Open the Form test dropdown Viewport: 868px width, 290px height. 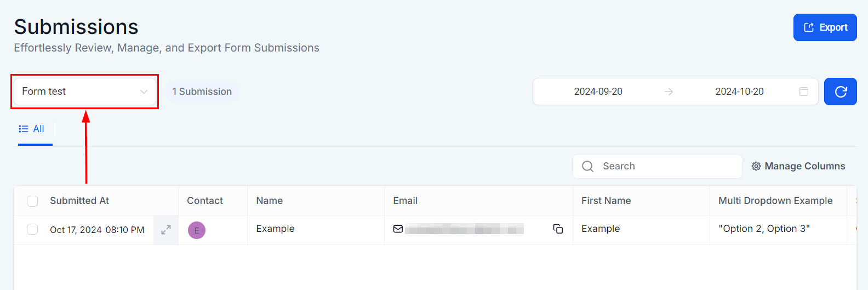[77, 92]
